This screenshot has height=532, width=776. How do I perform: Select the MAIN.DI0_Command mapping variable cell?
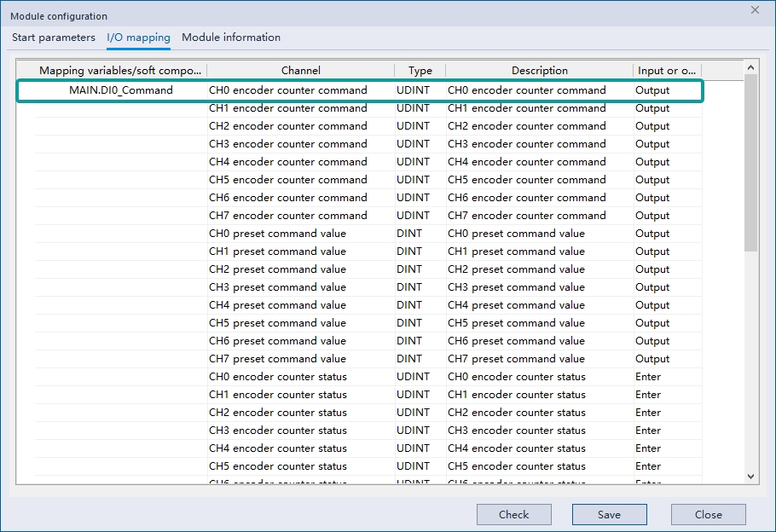pos(121,90)
